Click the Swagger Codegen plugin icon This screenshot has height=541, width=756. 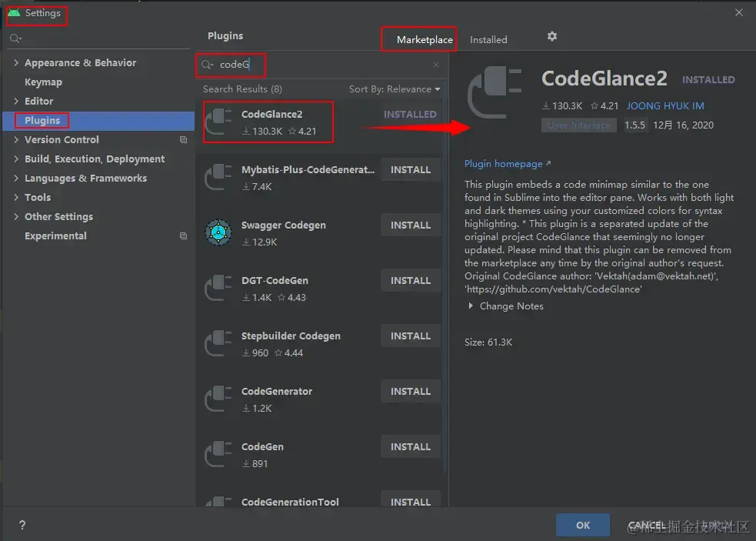218,232
